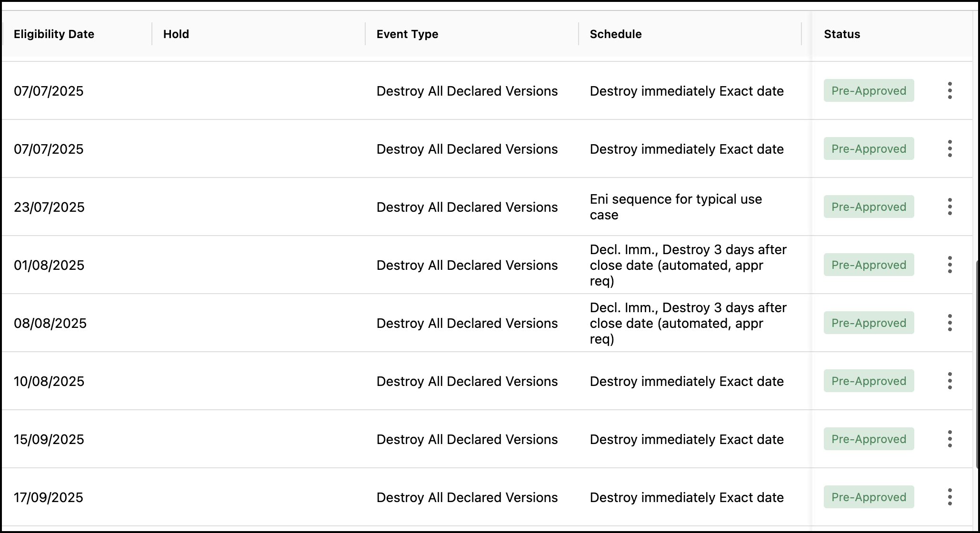Screen dimensions: 980x533
Task: Click the Event Type cell in the 10/08/2025 row
Action: click(467, 381)
